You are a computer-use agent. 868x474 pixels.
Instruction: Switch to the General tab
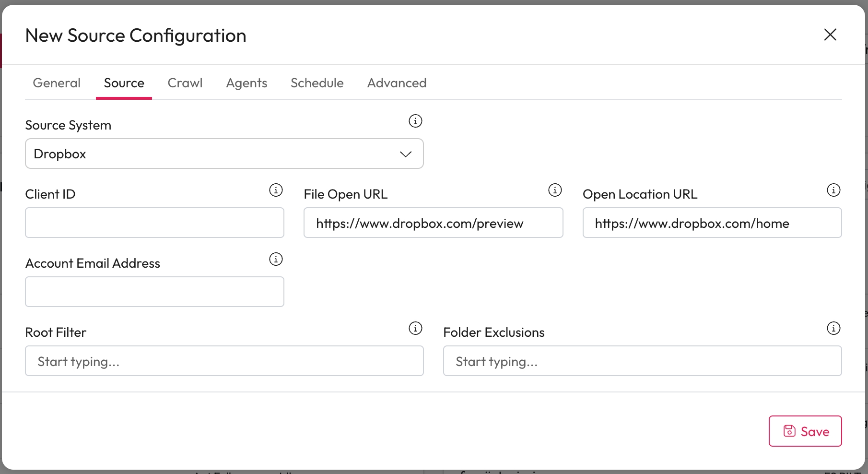point(57,83)
